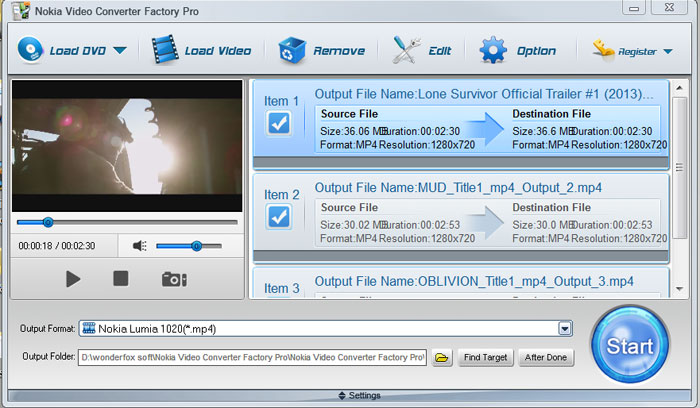700x408 pixels.
Task: Click the Load Video filmstrip icon
Action: pos(165,49)
